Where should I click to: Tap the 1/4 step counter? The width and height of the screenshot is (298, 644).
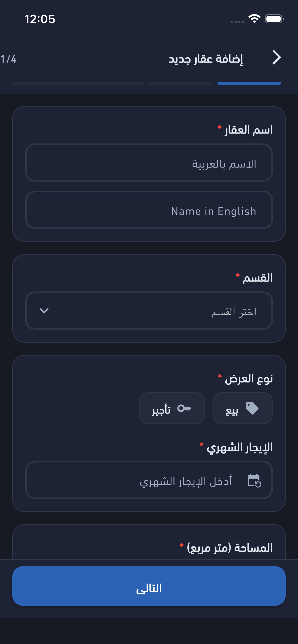(x=8, y=59)
